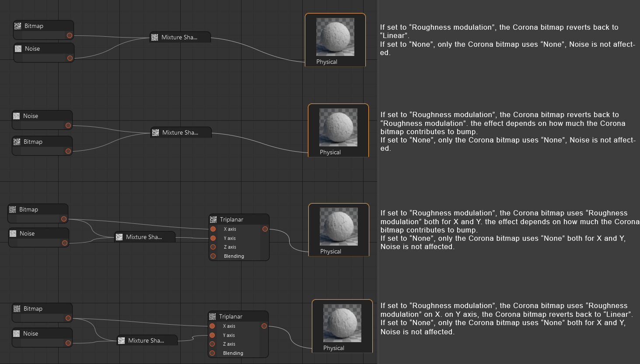The width and height of the screenshot is (640, 364).
Task: Click Y axis input port on bottom Triplanar
Action: click(212, 335)
